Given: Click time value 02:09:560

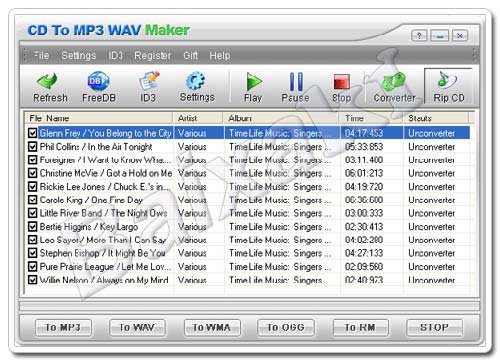Looking at the screenshot, I should [x=364, y=267].
